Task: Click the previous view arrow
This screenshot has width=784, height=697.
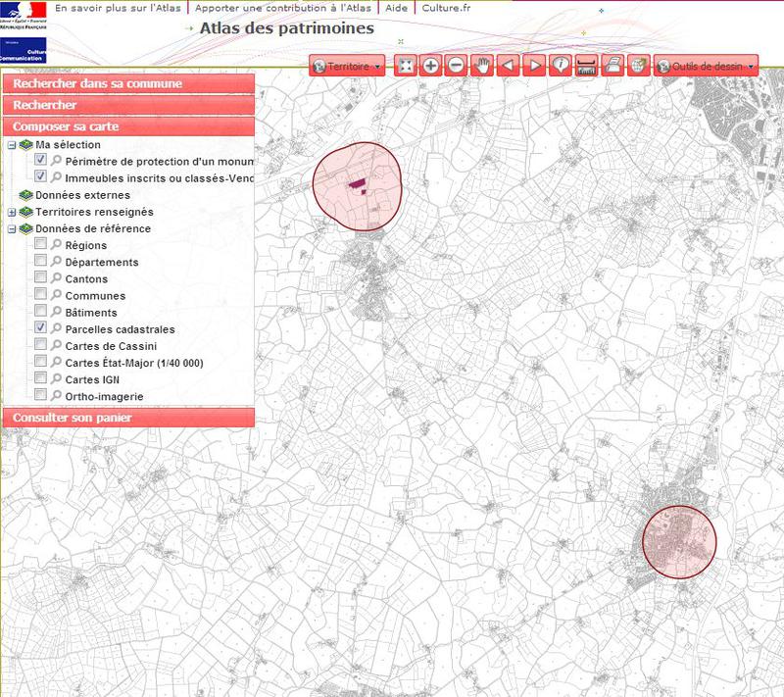Action: [507, 65]
